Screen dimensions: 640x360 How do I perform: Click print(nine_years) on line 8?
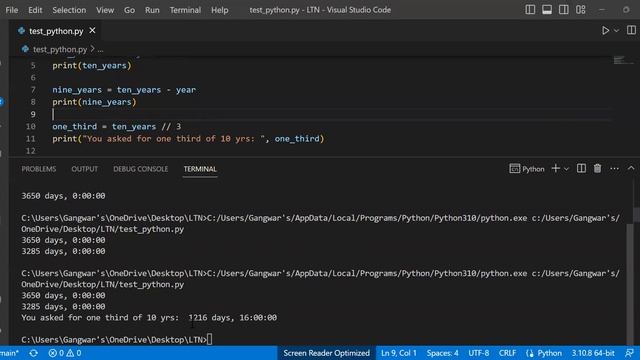coord(94,102)
